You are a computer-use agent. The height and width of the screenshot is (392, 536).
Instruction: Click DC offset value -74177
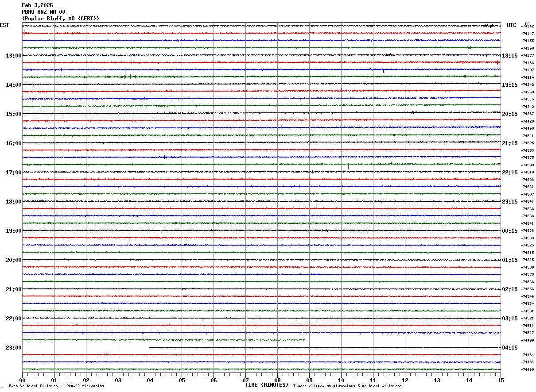(x=528, y=56)
